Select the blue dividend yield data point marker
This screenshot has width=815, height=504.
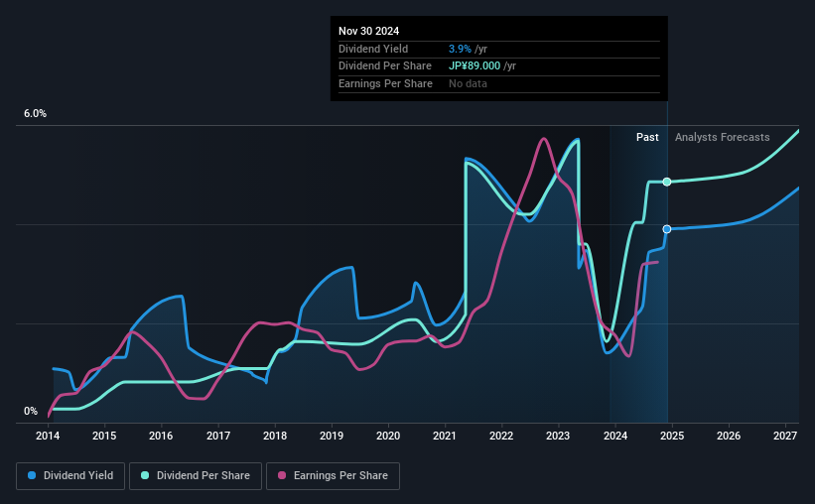[x=667, y=229]
